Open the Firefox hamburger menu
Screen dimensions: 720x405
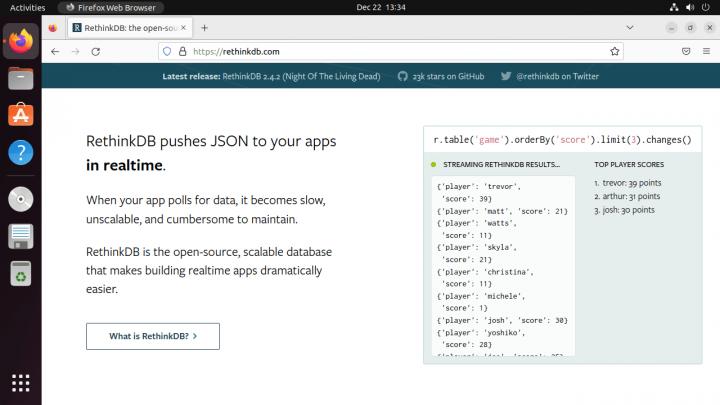pyautogui.click(x=705, y=51)
